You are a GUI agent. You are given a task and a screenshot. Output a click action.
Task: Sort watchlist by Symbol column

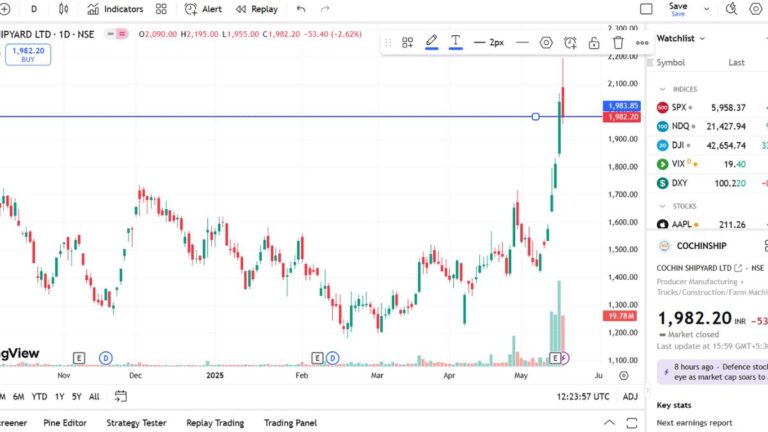[671, 62]
